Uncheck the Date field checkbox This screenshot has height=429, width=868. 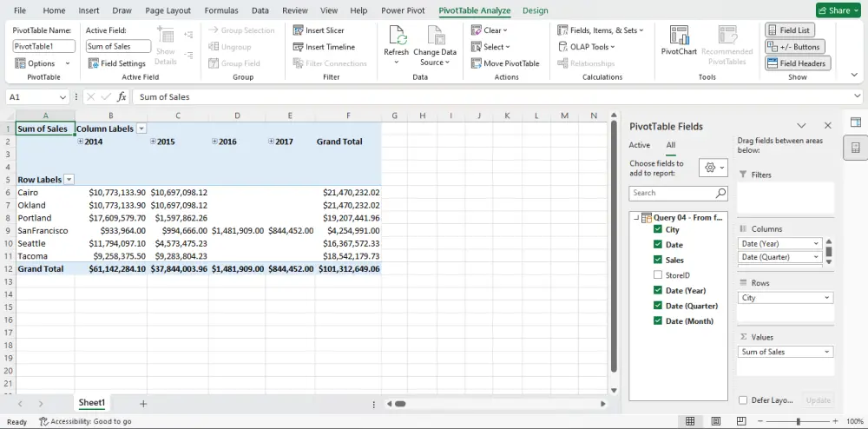click(x=658, y=244)
